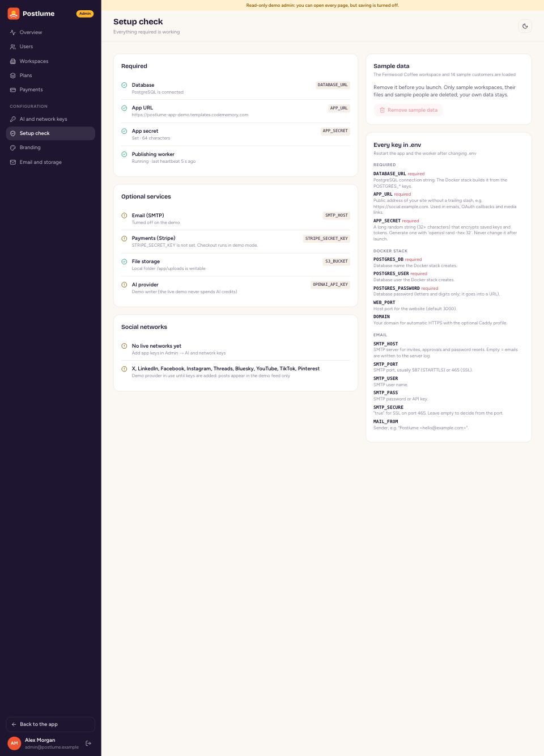Toggle dark mode with the moon icon
The height and width of the screenshot is (756, 544).
[525, 26]
